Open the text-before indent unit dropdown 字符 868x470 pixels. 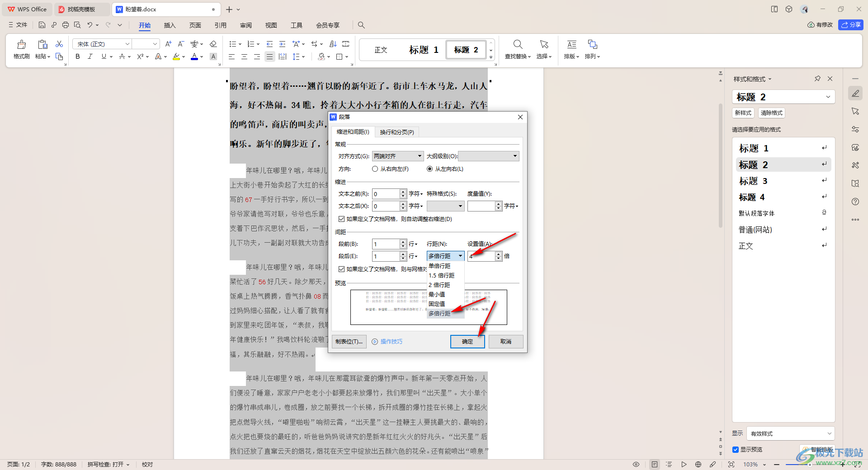[415, 193]
